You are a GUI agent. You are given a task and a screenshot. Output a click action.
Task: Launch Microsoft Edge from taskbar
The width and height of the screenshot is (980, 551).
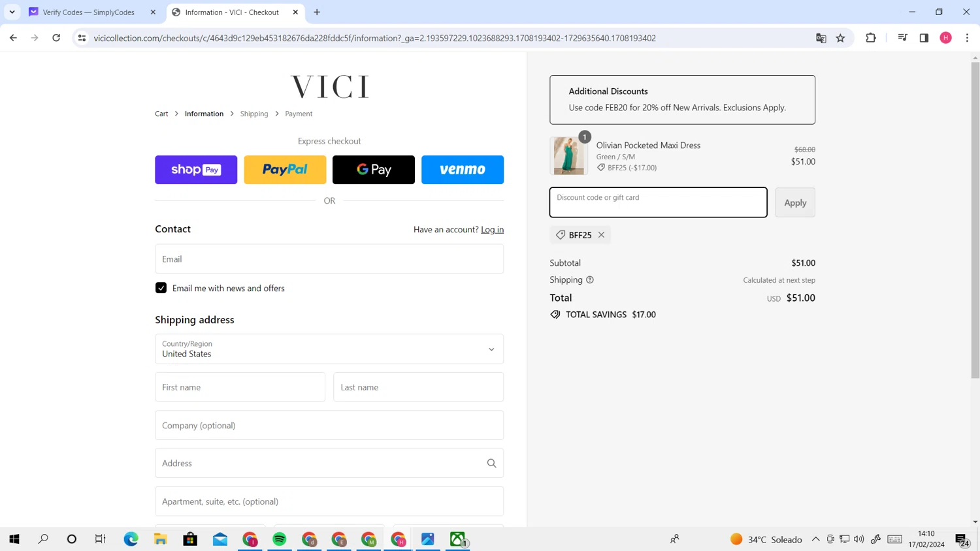click(x=131, y=539)
